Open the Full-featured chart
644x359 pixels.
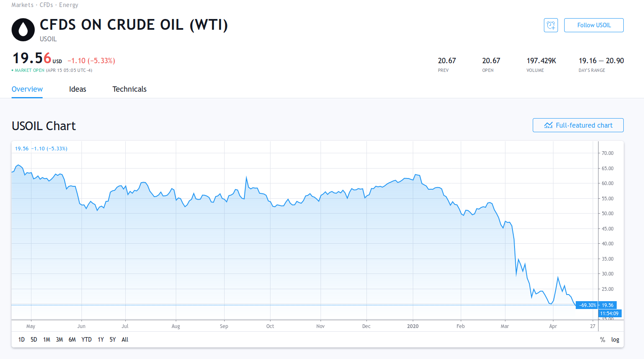(578, 125)
